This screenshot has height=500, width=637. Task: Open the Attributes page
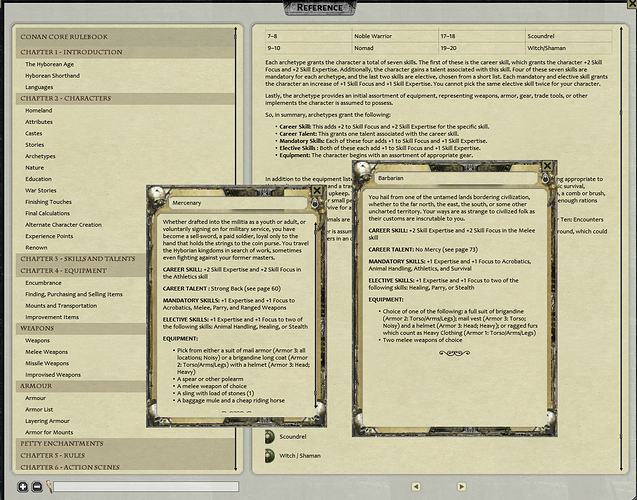point(39,121)
